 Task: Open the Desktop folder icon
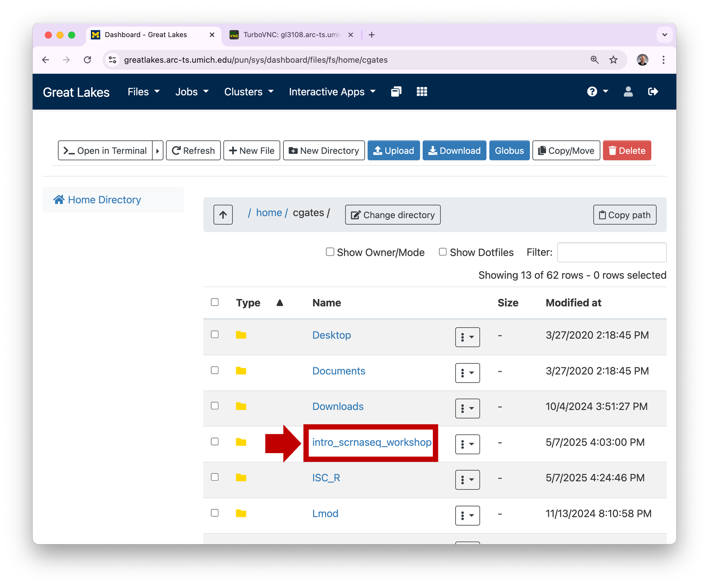(x=241, y=335)
